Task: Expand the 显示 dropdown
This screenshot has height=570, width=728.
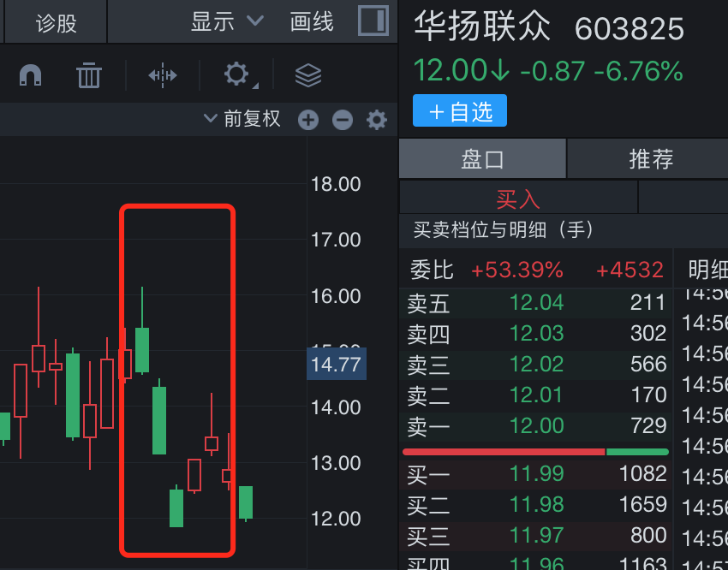Action: [x=227, y=21]
